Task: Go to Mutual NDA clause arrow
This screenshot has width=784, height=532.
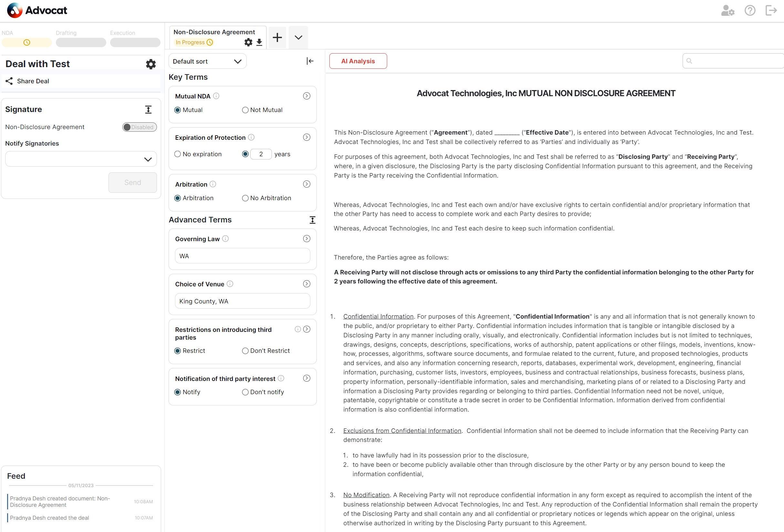Action: (307, 96)
